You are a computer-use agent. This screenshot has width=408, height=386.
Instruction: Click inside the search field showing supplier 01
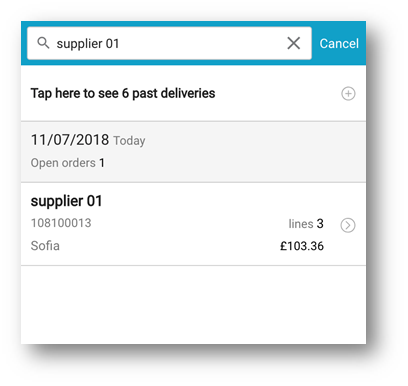[x=169, y=43]
